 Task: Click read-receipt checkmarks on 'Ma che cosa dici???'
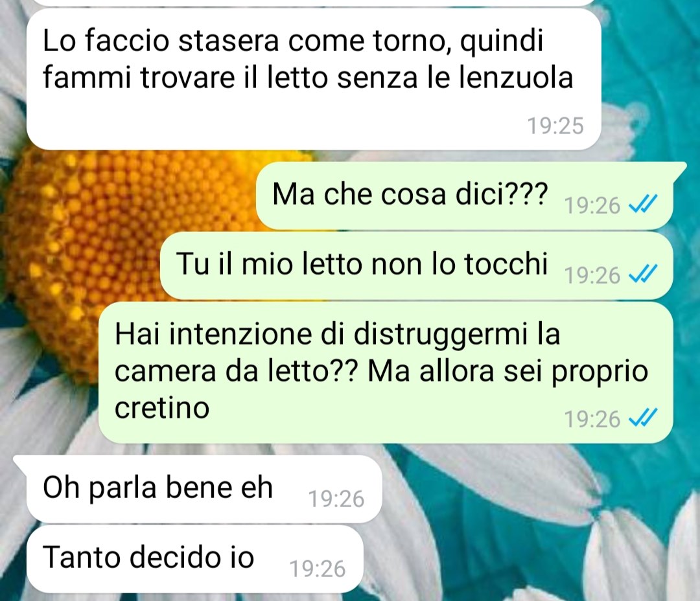(x=643, y=205)
